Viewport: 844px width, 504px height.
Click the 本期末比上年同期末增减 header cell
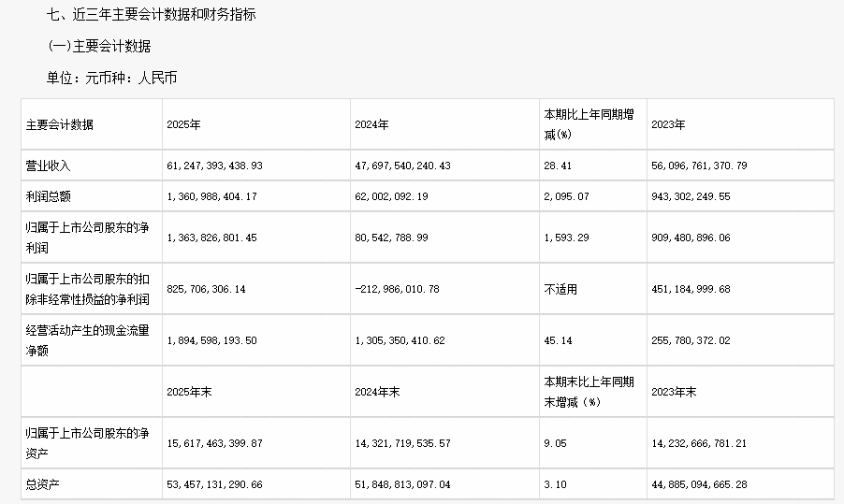589,392
